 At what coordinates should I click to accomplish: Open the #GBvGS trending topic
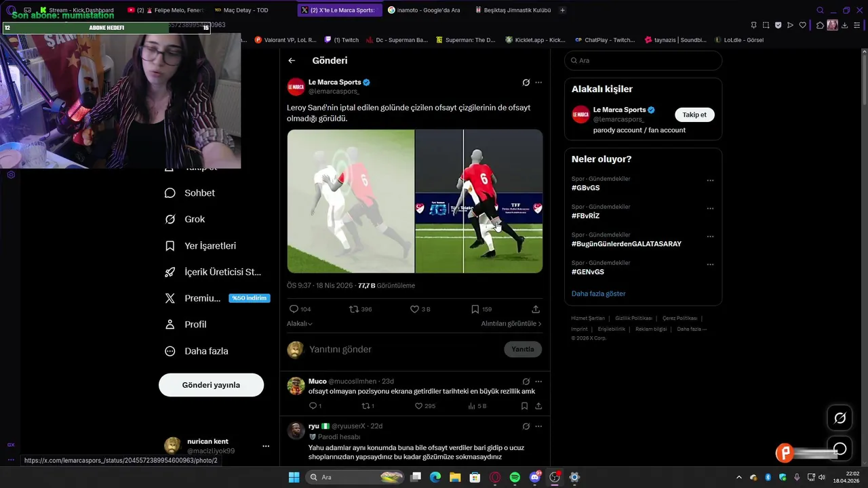(585, 188)
